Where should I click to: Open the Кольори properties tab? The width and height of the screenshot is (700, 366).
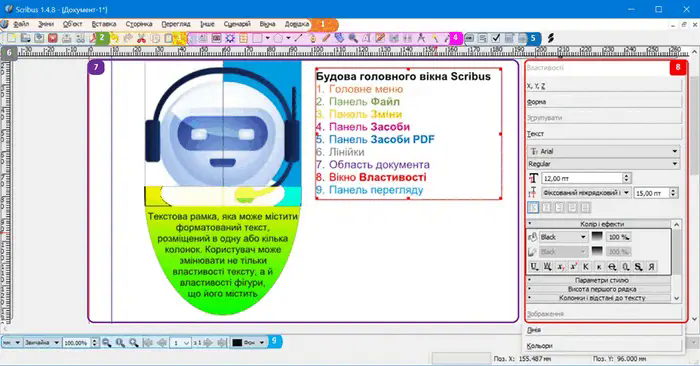pos(604,346)
